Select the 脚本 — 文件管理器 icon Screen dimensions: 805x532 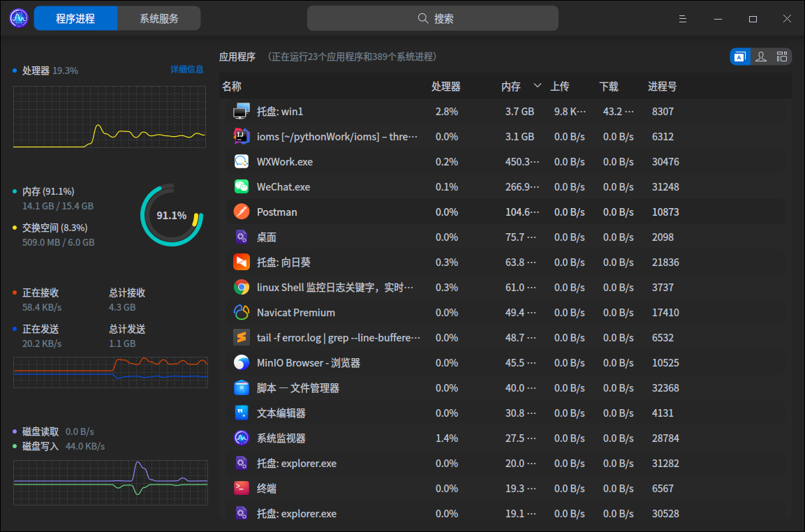(x=242, y=388)
